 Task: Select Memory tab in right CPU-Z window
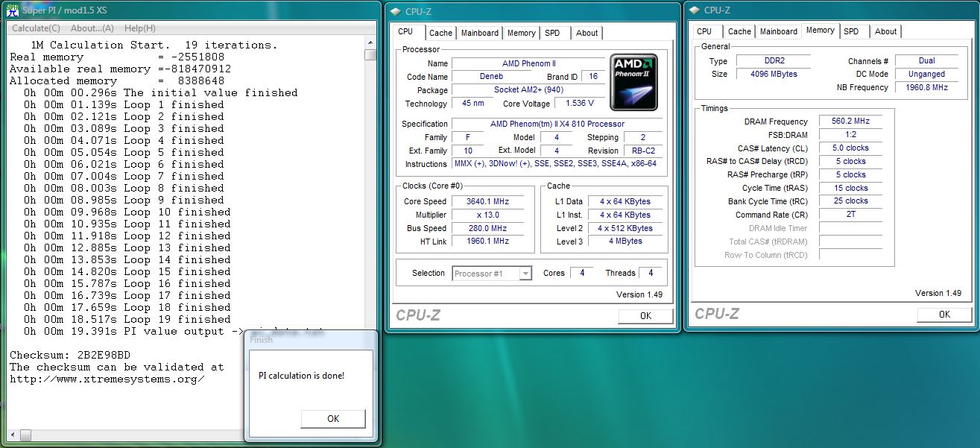(x=820, y=30)
